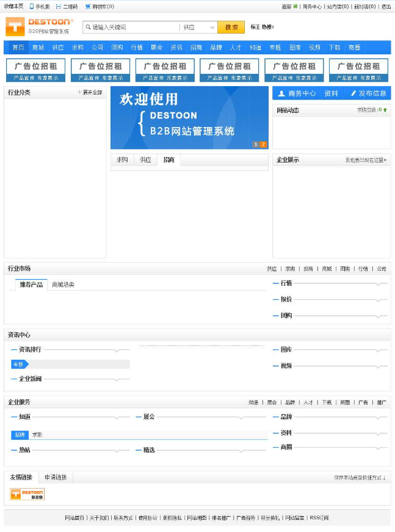Open 站内信(0) in the top bar
The image size is (395, 532).
pos(338,7)
